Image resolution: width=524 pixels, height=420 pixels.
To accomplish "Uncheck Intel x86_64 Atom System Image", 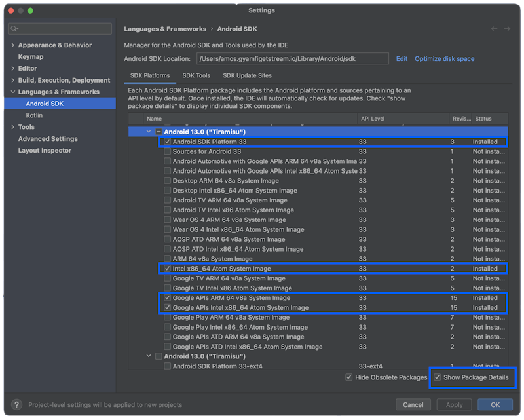I will (168, 269).
